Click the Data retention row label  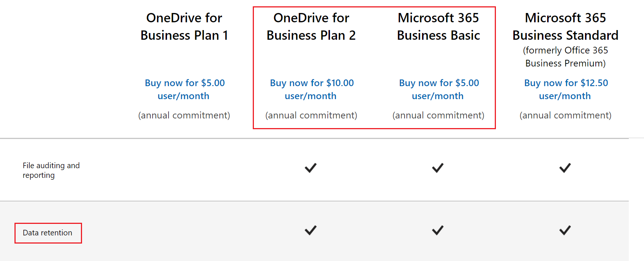click(x=48, y=233)
